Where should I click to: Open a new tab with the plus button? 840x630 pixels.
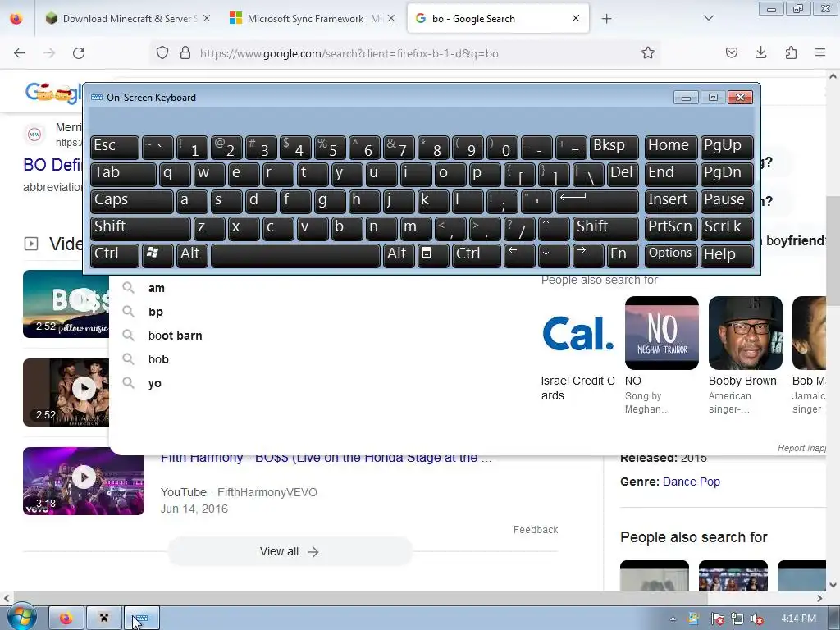606,19
